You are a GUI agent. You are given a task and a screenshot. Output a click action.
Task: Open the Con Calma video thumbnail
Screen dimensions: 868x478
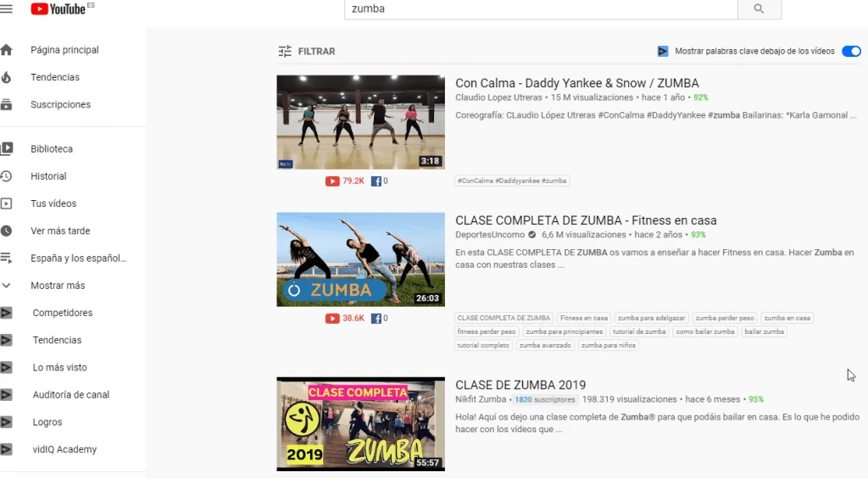point(361,122)
